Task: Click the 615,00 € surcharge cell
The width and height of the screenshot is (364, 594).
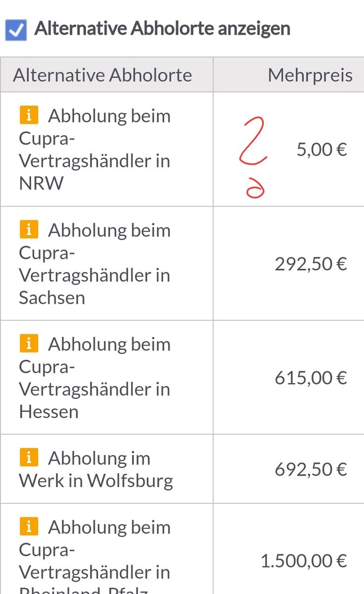Action: click(x=311, y=378)
